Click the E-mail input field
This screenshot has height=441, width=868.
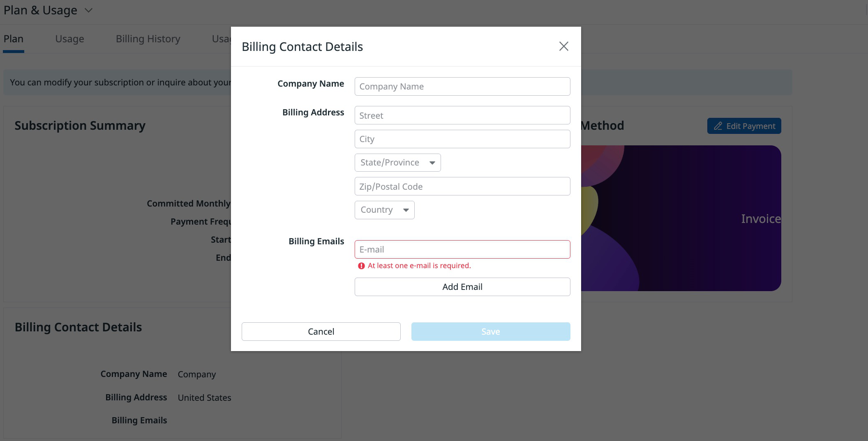click(462, 250)
